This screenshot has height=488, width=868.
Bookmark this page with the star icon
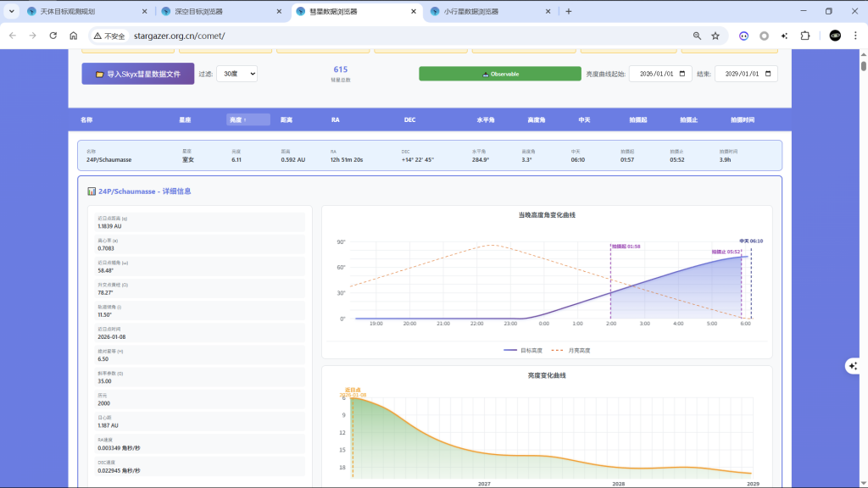pos(715,36)
